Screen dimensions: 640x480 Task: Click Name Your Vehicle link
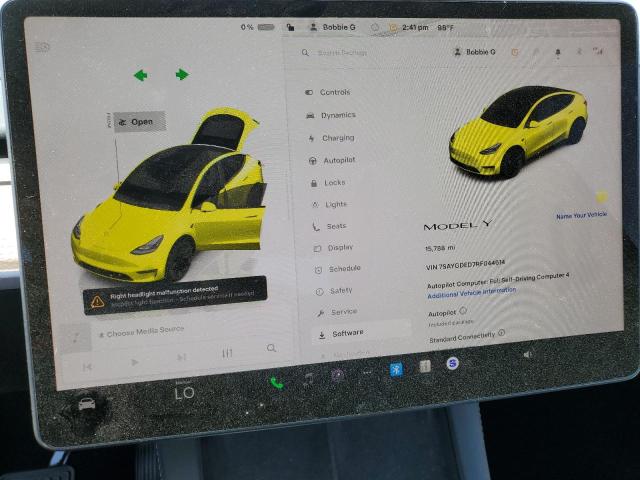click(581, 216)
